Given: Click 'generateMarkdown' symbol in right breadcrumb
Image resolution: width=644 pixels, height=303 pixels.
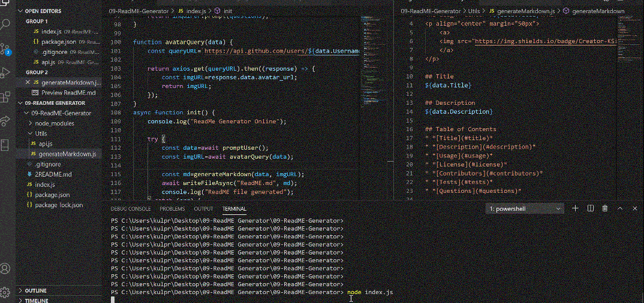Looking at the screenshot, I should [x=598, y=11].
